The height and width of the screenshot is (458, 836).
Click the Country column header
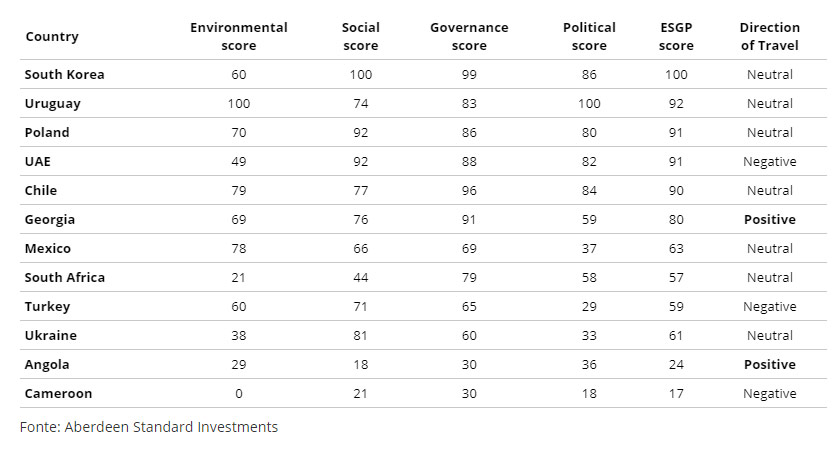tap(52, 37)
